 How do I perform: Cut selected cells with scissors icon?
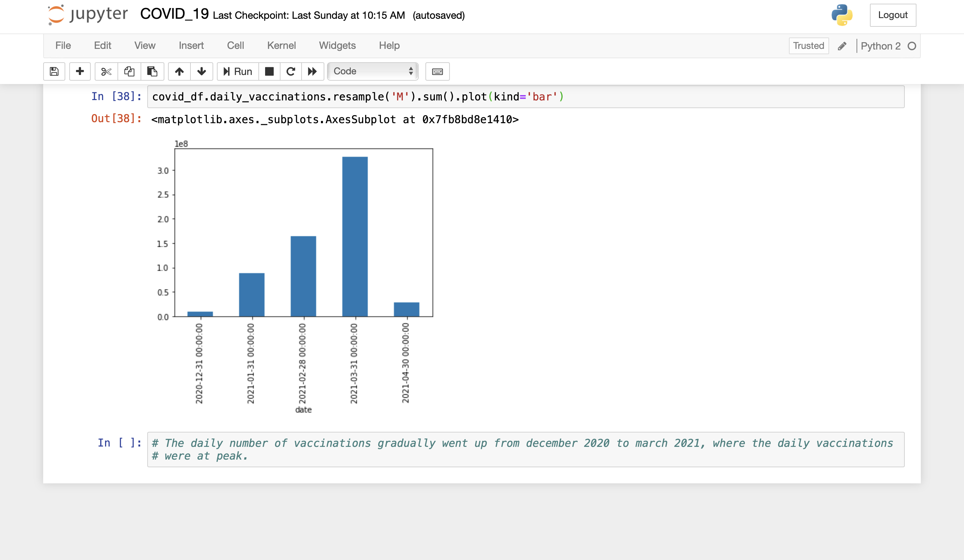click(106, 72)
